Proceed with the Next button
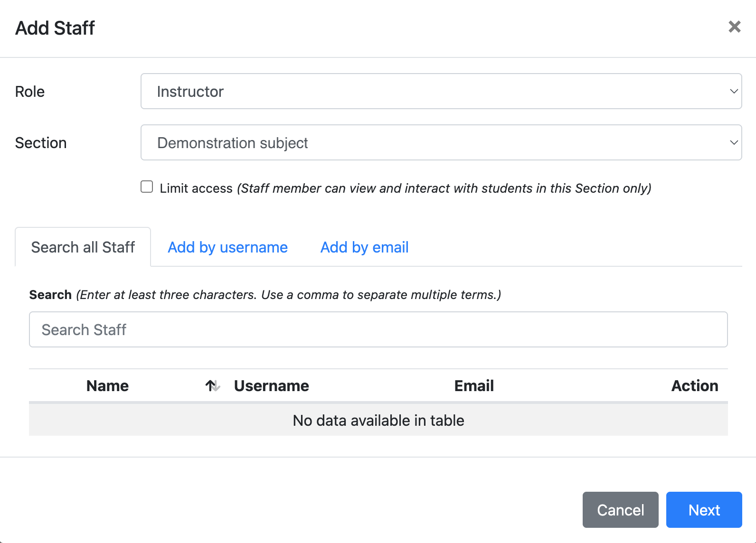 [x=704, y=510]
